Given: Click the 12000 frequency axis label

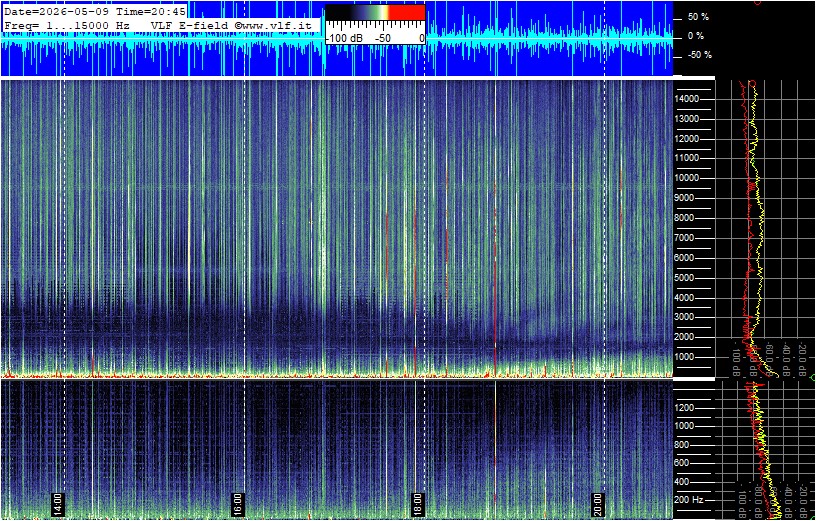Looking at the screenshot, I should 686,138.
